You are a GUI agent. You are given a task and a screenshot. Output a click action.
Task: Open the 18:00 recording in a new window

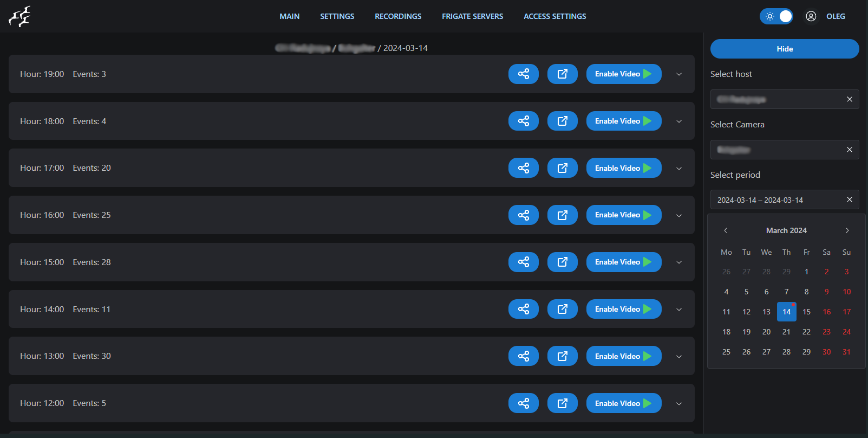[562, 121]
